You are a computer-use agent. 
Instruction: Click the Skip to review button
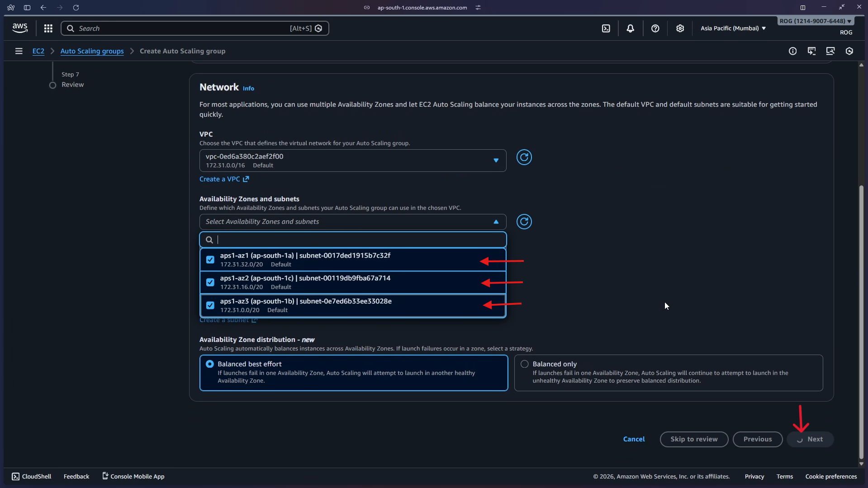693,439
